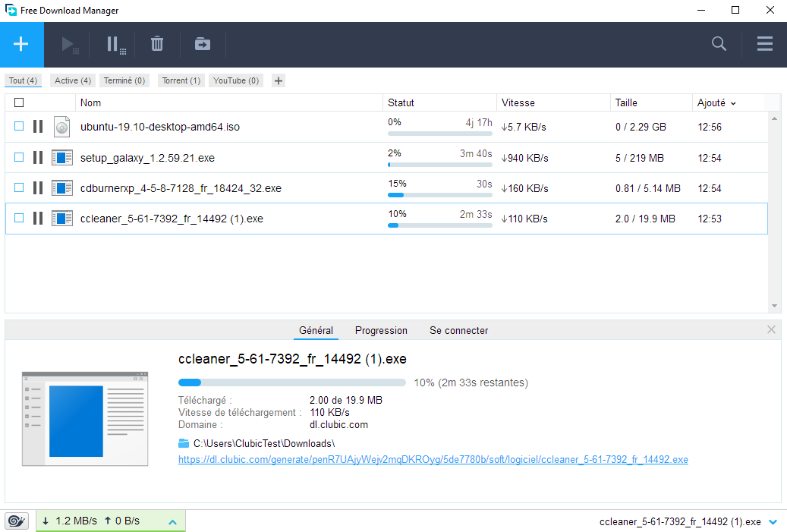Click the start all downloads play icon

pyautogui.click(x=69, y=45)
